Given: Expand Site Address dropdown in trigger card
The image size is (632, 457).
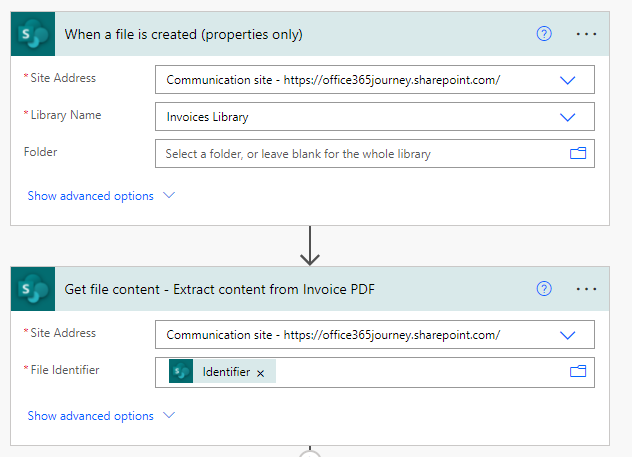Looking at the screenshot, I should click(568, 80).
